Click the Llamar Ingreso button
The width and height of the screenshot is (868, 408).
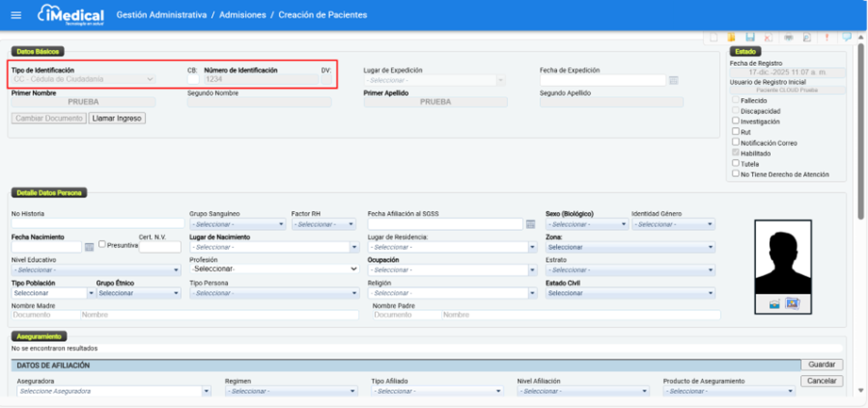pos(117,118)
